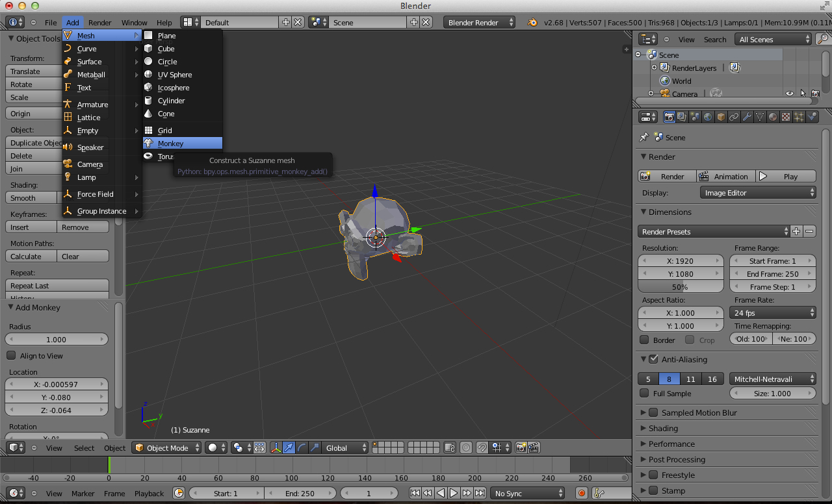Select the translate manipulator arrow icon

(289, 447)
